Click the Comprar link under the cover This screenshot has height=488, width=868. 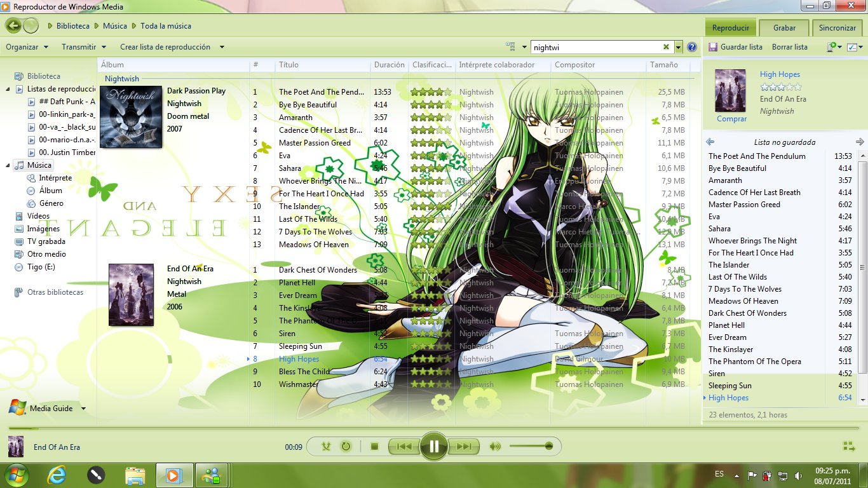(x=732, y=119)
